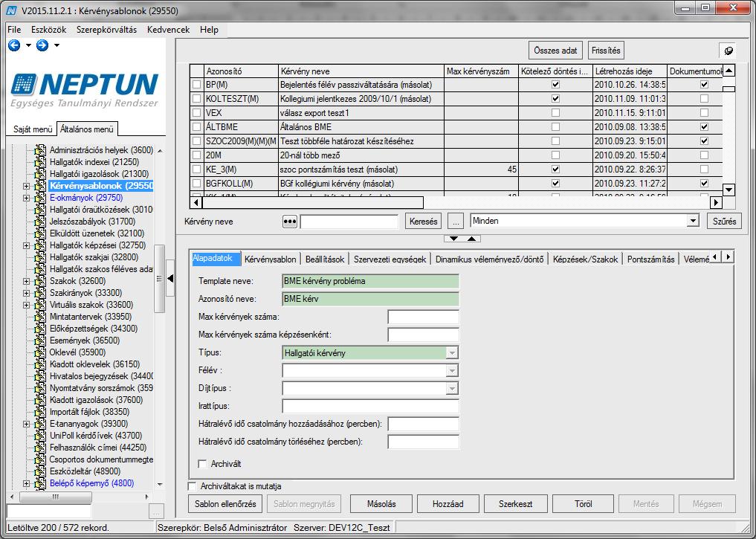Click the Hallgatók indexei (21250) tree icon
756x539 pixels.
click(41, 162)
